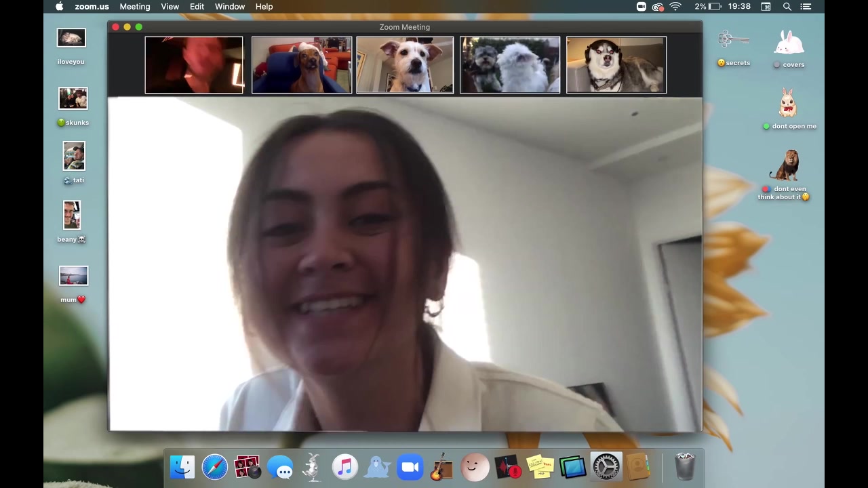Click the Zoom camera menu bar icon
Image resolution: width=868 pixels, height=488 pixels.
[642, 7]
